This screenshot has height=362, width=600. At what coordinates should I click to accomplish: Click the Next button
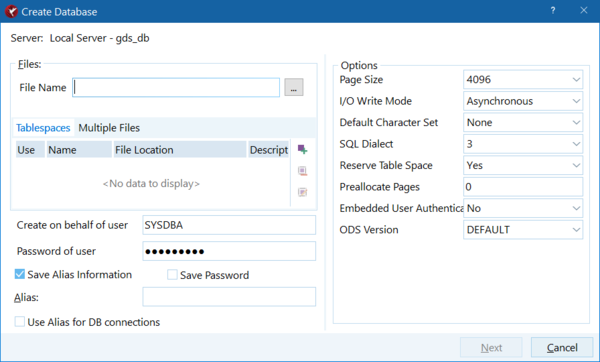pyautogui.click(x=491, y=347)
